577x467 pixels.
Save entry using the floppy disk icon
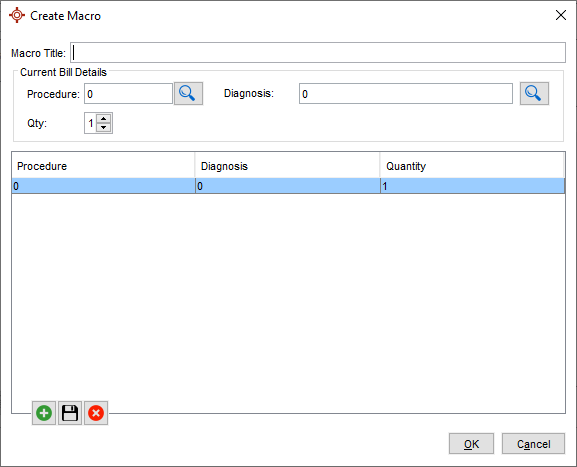tap(70, 413)
